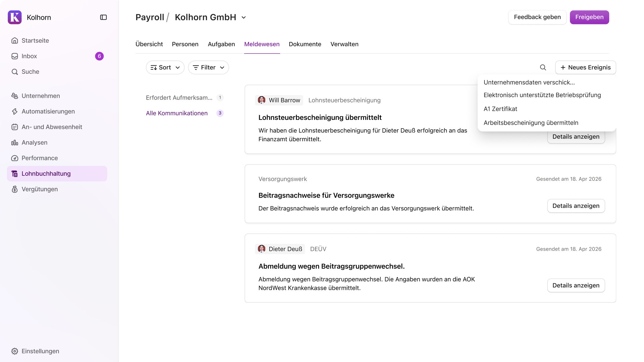Select the Meldewesen tab

262,44
